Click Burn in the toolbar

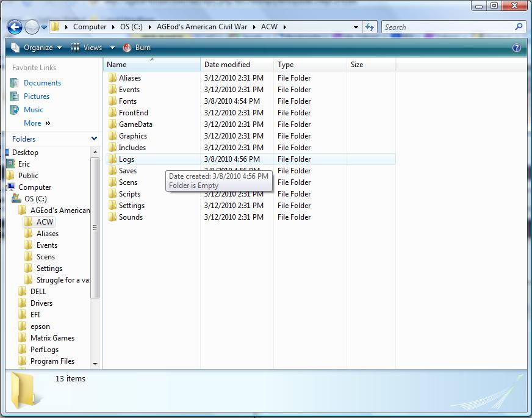pyautogui.click(x=137, y=48)
